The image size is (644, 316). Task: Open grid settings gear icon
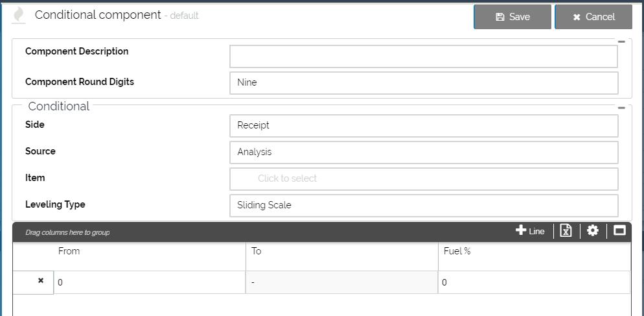tap(592, 230)
